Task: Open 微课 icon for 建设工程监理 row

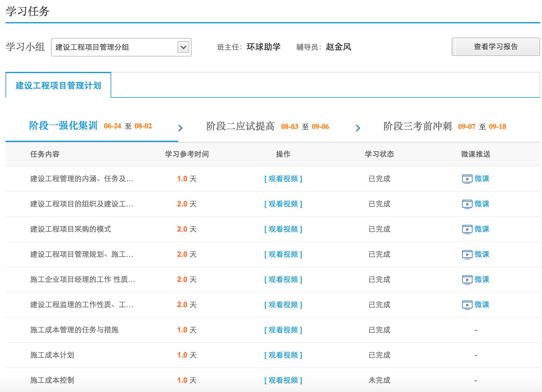Action: (x=467, y=305)
